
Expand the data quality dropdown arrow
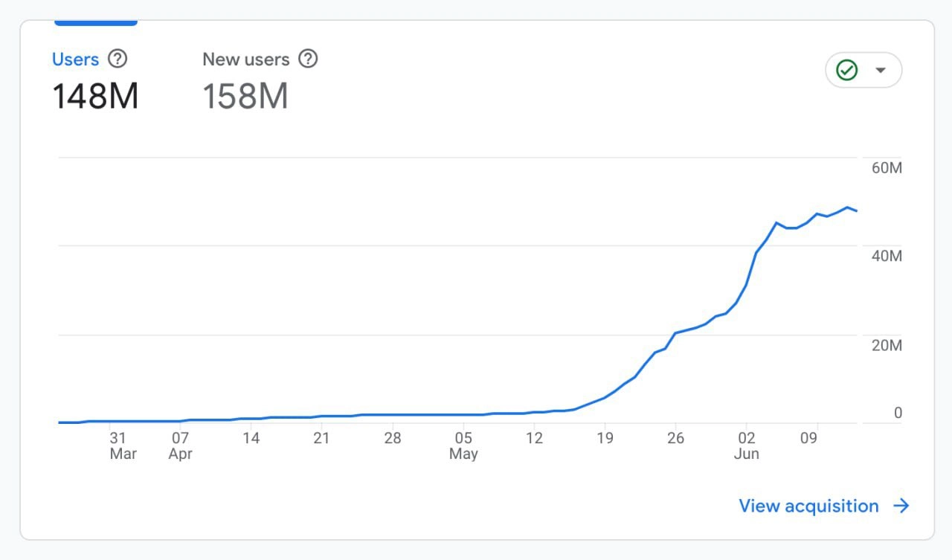(881, 70)
